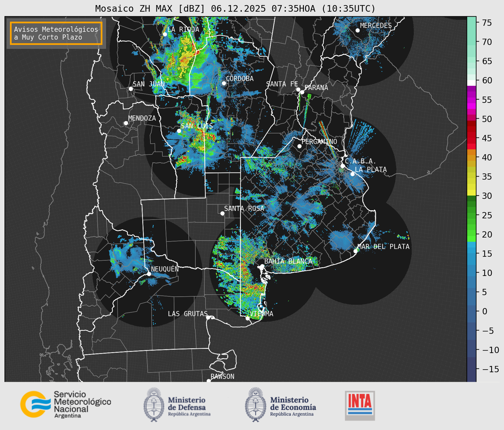
Task: Click the NEUQUÉN city marker dot
Action: coord(149,274)
